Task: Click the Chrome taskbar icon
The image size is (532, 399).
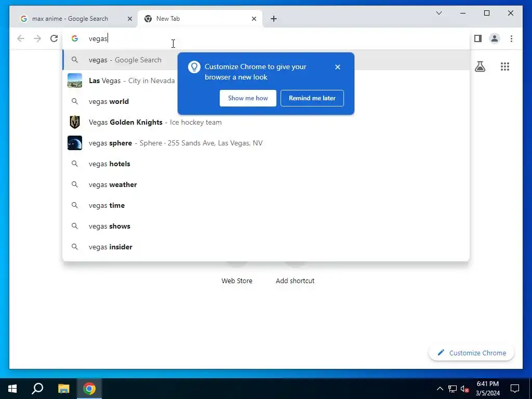Action: [89, 389]
